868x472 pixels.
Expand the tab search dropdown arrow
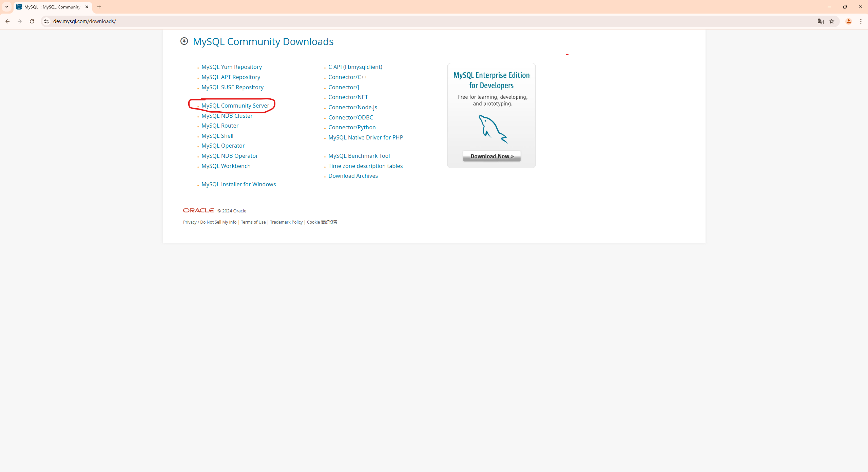pos(7,7)
